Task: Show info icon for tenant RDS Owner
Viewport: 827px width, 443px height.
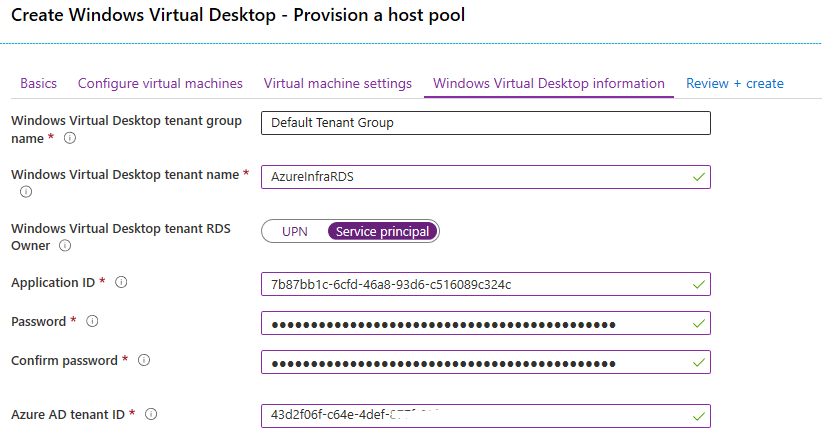Action: [65, 246]
